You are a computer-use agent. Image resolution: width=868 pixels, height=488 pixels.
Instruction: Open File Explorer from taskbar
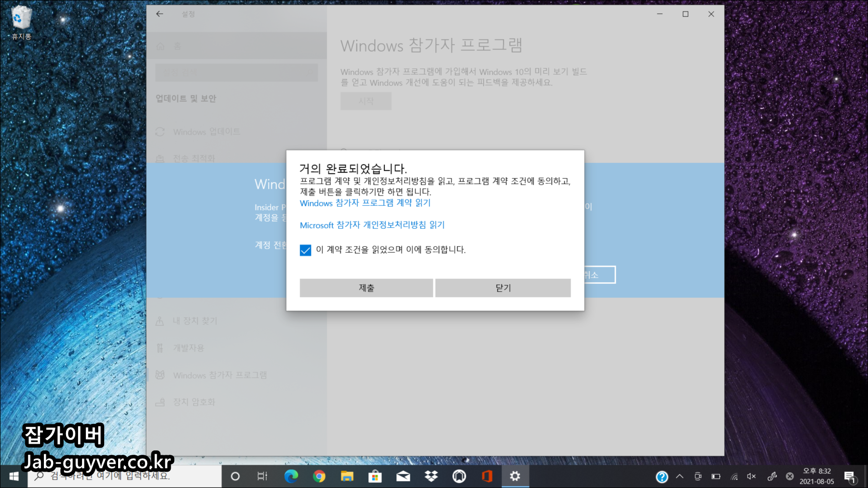click(347, 476)
